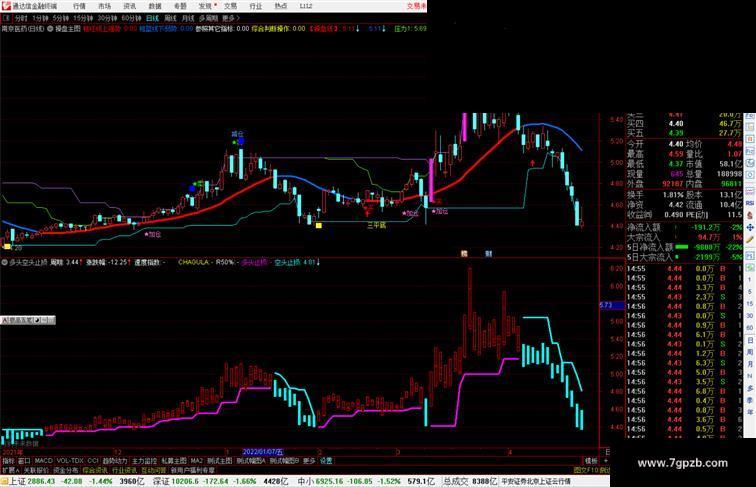Image resolution: width=756 pixels, height=487 pixels.
Task: Open the 互动问答 tab
Action: click(153, 470)
